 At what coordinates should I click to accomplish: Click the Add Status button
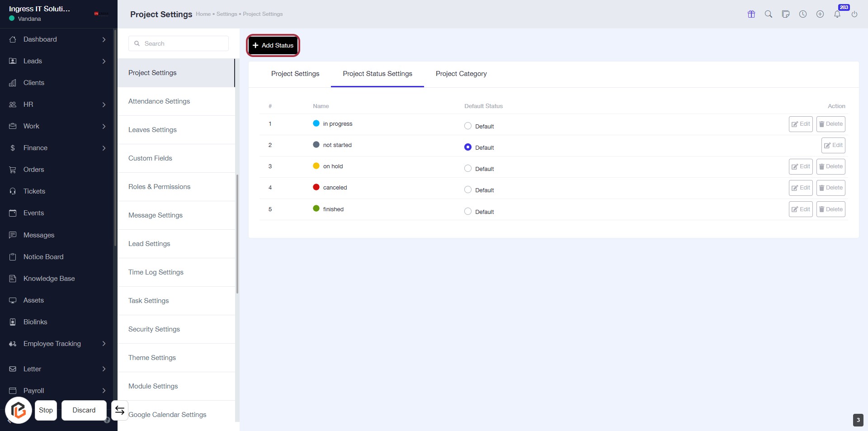[273, 45]
